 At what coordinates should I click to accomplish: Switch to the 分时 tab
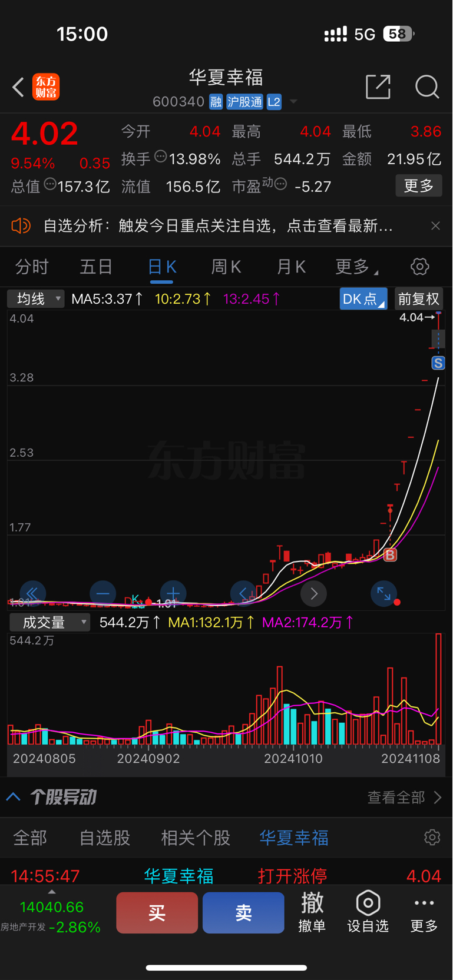32,267
